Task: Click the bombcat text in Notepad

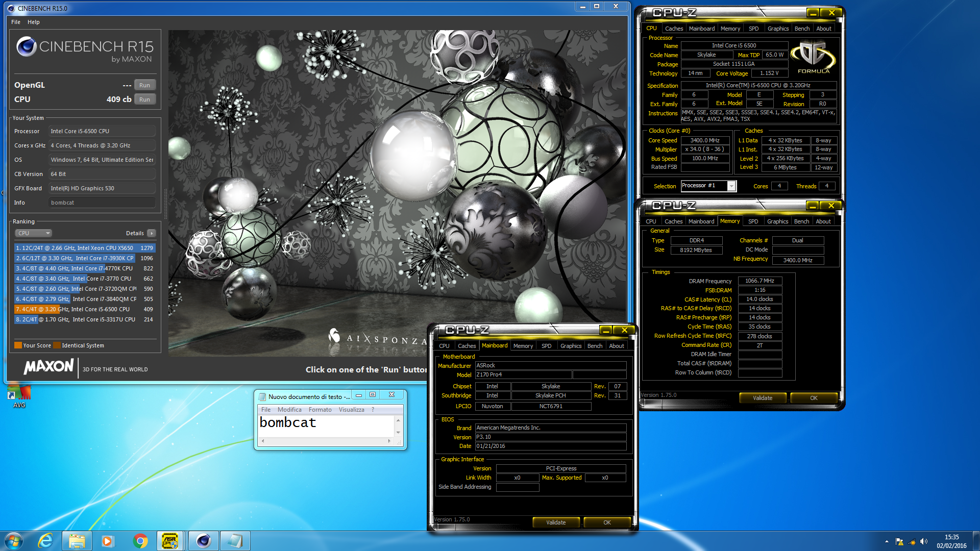Action: 288,423
